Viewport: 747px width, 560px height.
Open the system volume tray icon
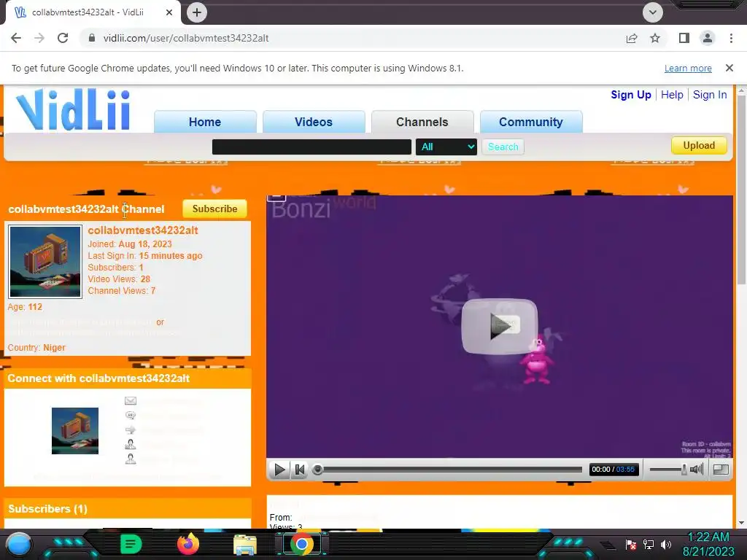[666, 544]
